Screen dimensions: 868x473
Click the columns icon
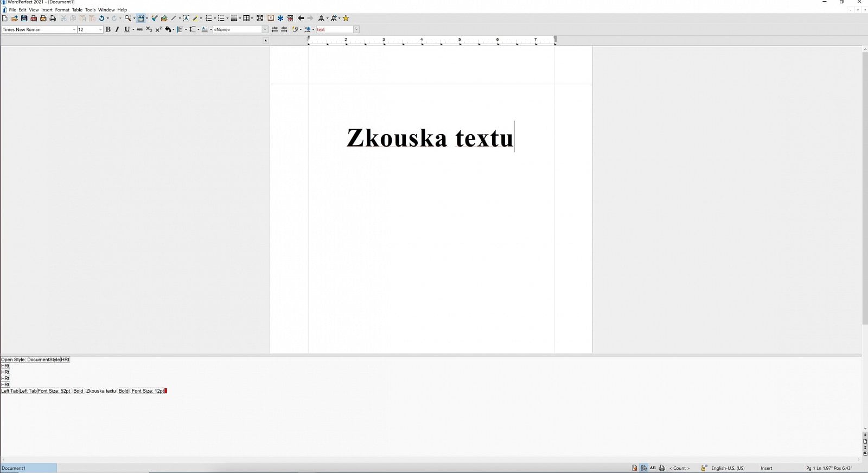coord(234,18)
